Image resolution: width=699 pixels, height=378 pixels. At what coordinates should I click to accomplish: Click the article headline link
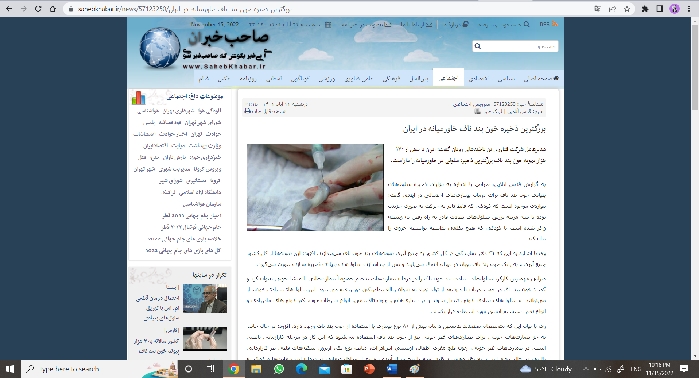pyautogui.click(x=474, y=129)
